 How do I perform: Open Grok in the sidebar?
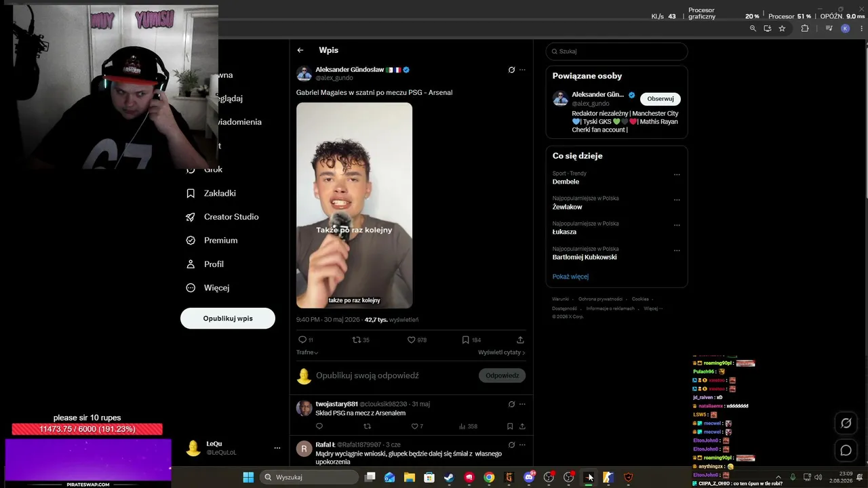tap(205, 169)
